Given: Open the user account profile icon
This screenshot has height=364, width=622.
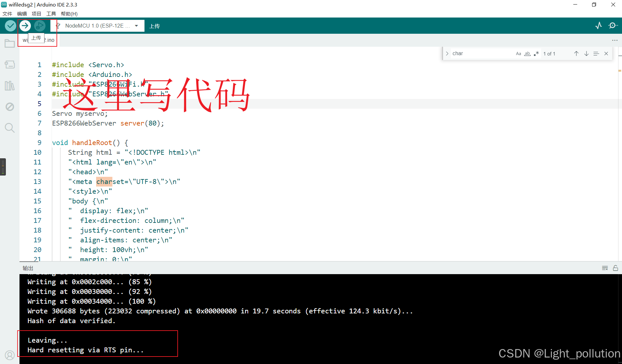Looking at the screenshot, I should point(10,355).
